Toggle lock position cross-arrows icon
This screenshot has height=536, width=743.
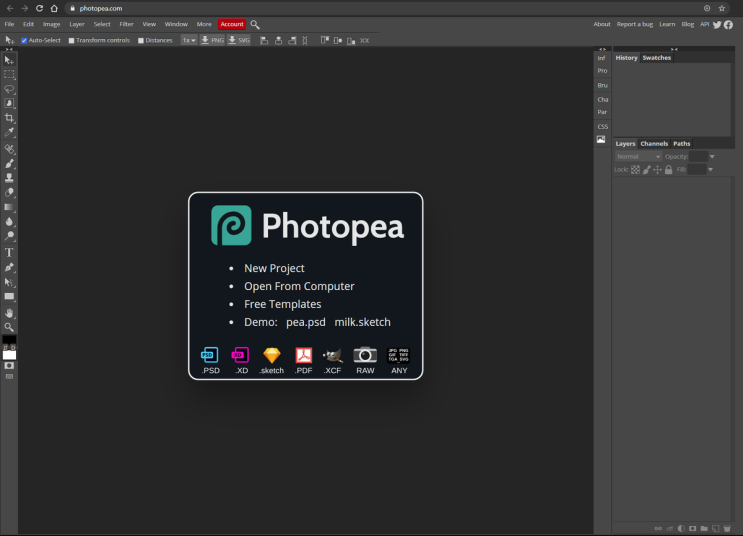click(x=657, y=170)
